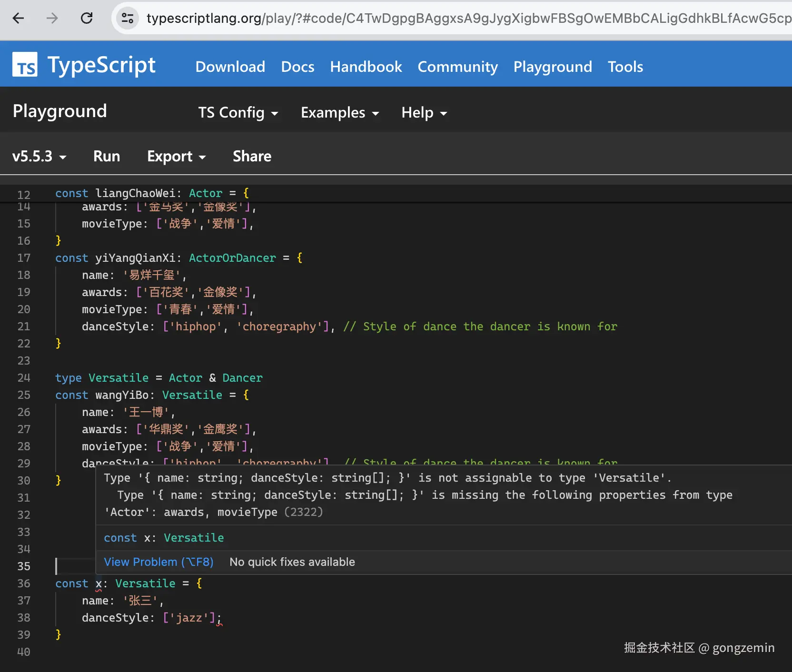The height and width of the screenshot is (672, 792).
Task: Focus the browser address bar URL
Action: tap(468, 18)
